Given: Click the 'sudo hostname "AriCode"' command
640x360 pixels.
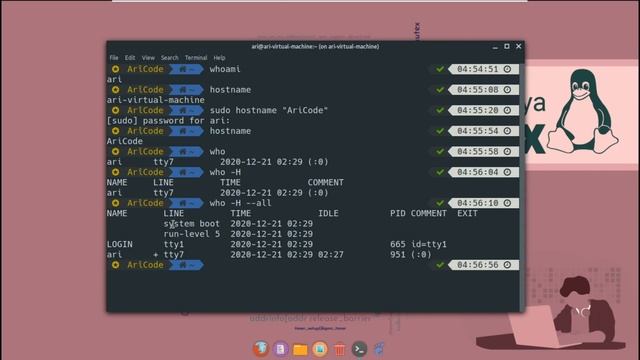Looking at the screenshot, I should point(269,110).
